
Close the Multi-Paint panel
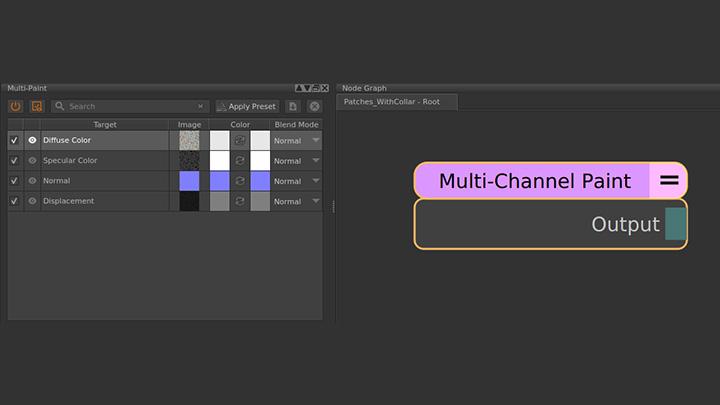pyautogui.click(x=325, y=88)
